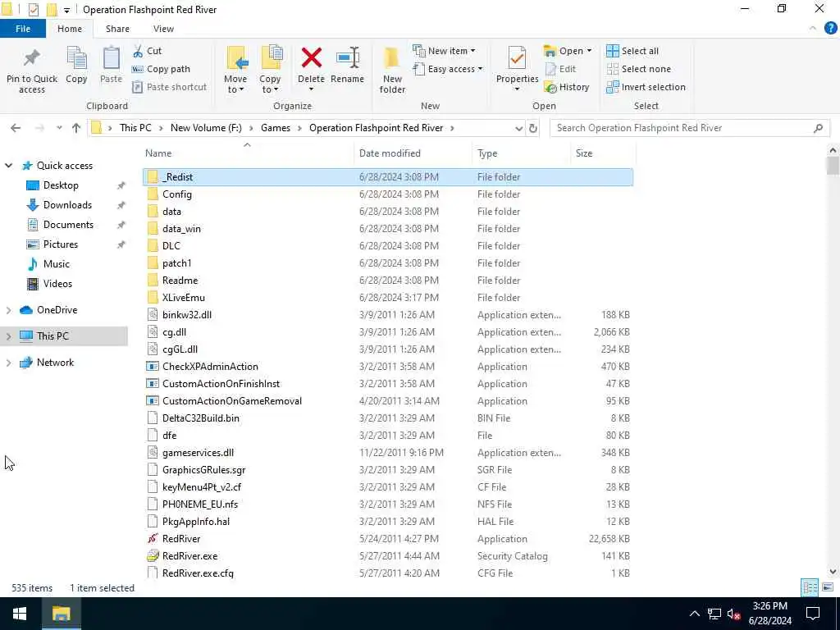The width and height of the screenshot is (840, 630).
Task: Show hidden system tray icons
Action: tap(694, 614)
